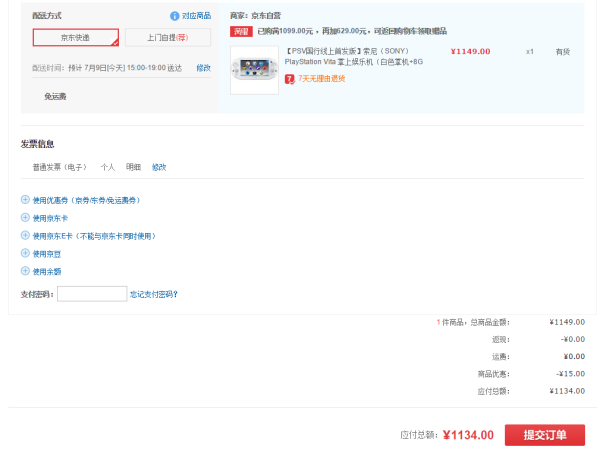600x450 pixels.
Task: Click the 商家: 京东自营 seller label
Action: pyautogui.click(x=255, y=16)
